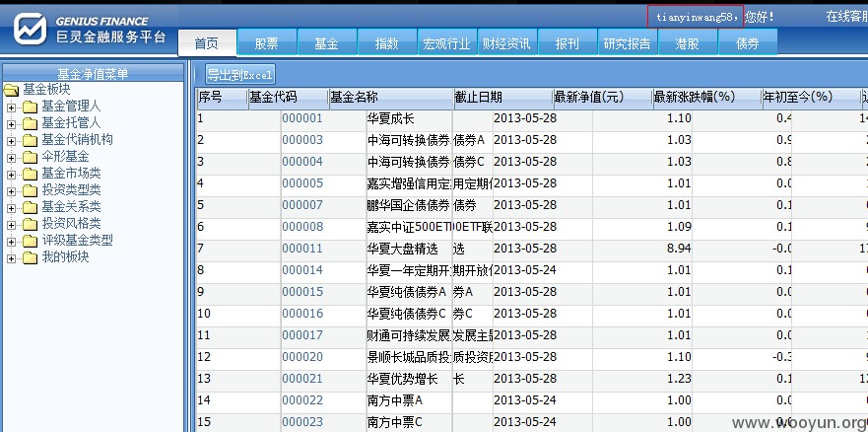868x432 pixels.
Task: Open fund code 000007 link
Action: tap(302, 205)
